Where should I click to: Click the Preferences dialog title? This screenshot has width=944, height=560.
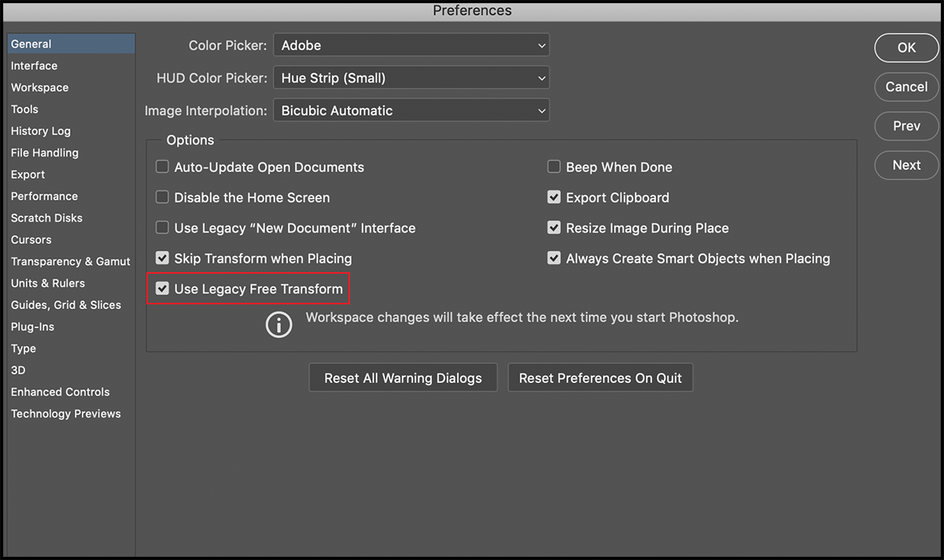pyautogui.click(x=472, y=11)
